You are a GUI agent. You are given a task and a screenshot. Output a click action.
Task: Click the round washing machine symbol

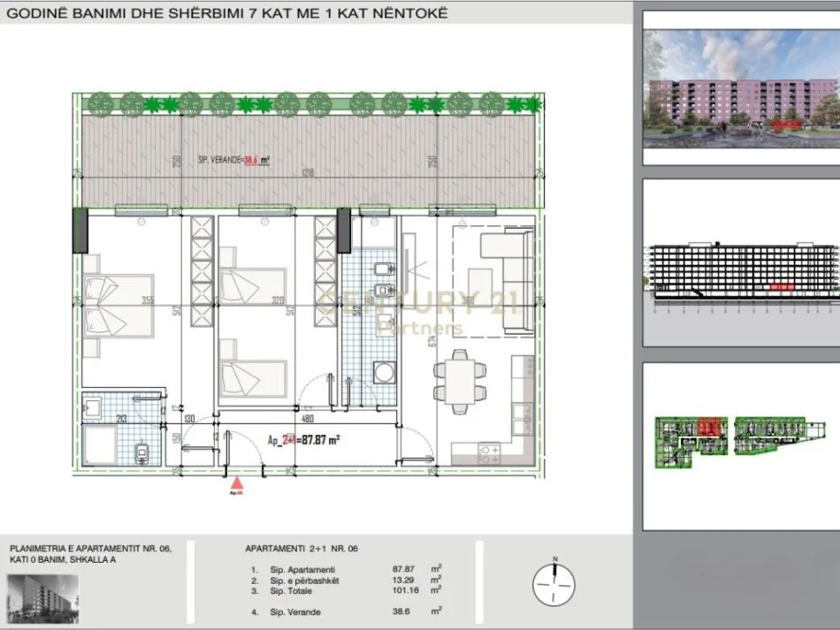click(x=383, y=373)
